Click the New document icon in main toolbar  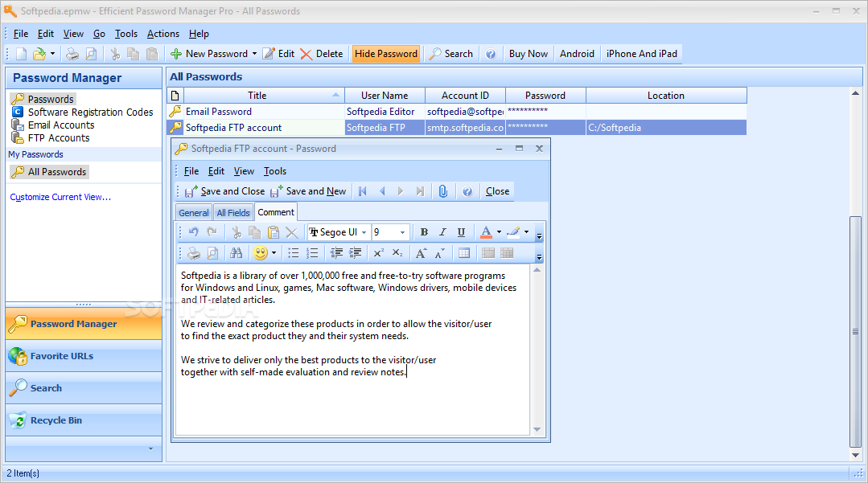click(21, 54)
